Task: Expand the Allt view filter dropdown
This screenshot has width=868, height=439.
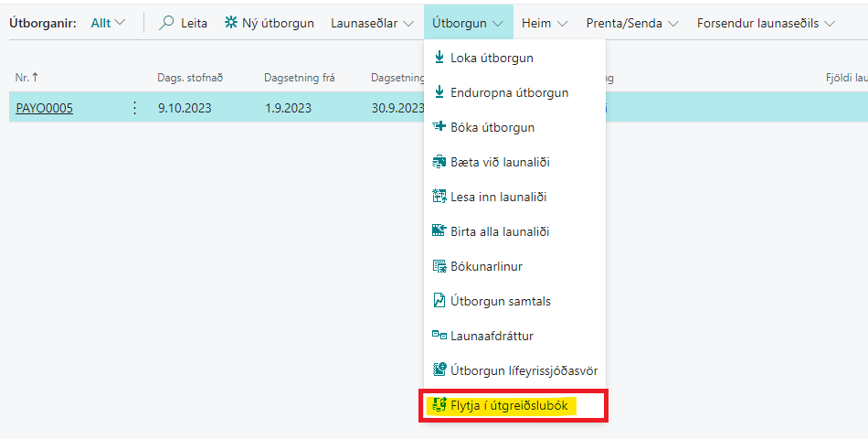Action: pyautogui.click(x=108, y=23)
